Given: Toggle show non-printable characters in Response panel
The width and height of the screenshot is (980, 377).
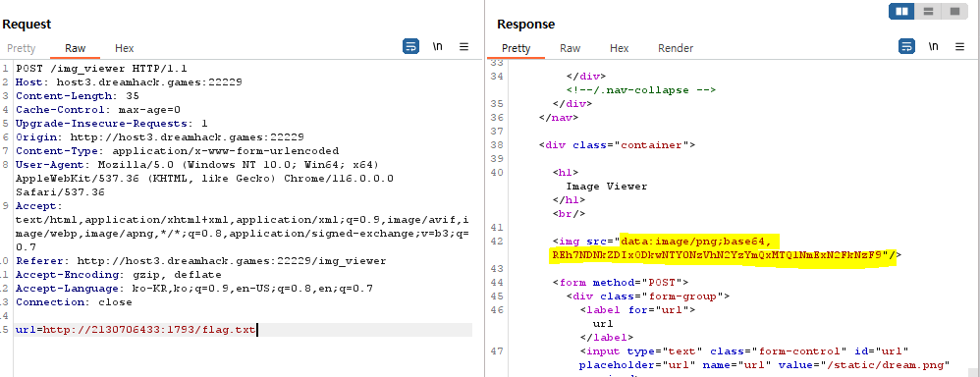Looking at the screenshot, I should click(933, 47).
